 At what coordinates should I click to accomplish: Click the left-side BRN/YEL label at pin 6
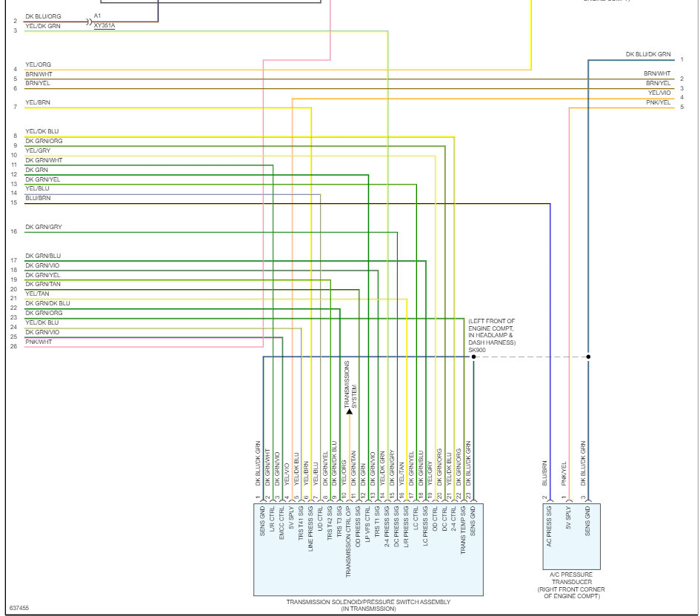[x=38, y=84]
